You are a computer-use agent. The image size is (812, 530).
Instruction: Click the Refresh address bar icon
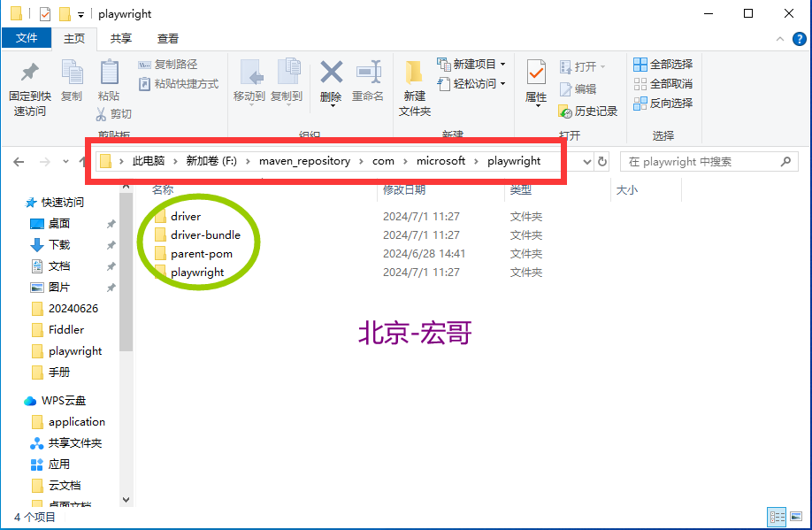click(x=602, y=162)
